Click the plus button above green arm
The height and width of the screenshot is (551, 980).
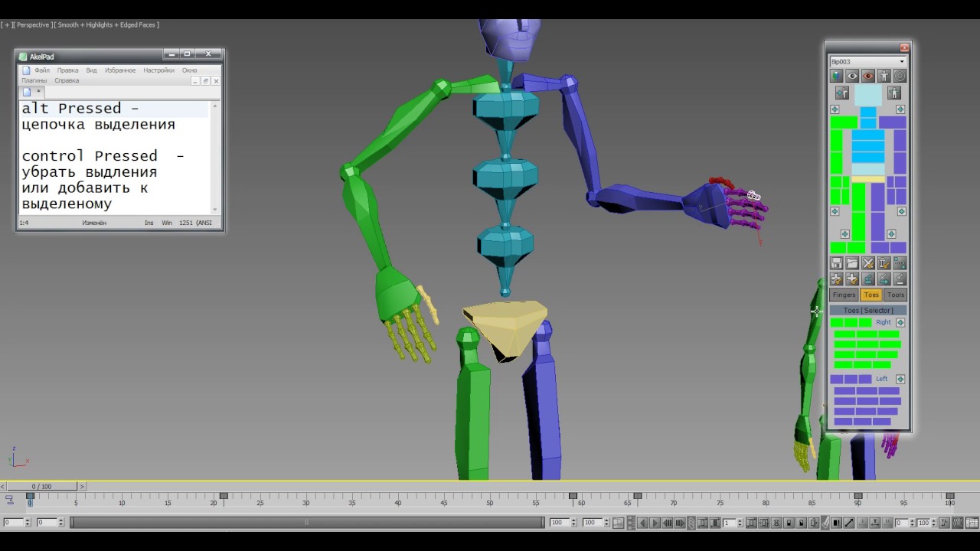834,109
